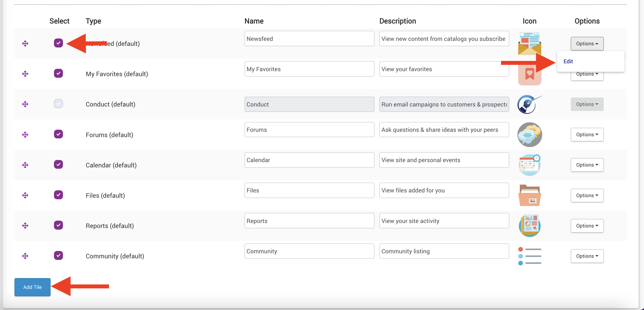Edit the 'View your site activity' description
Image resolution: width=644 pixels, height=310 pixels.
click(x=444, y=221)
